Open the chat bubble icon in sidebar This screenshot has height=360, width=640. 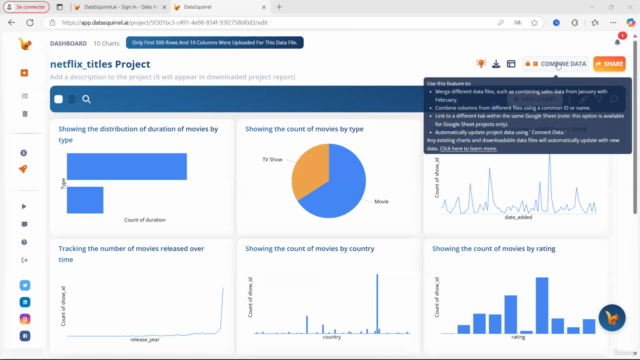(x=24, y=224)
